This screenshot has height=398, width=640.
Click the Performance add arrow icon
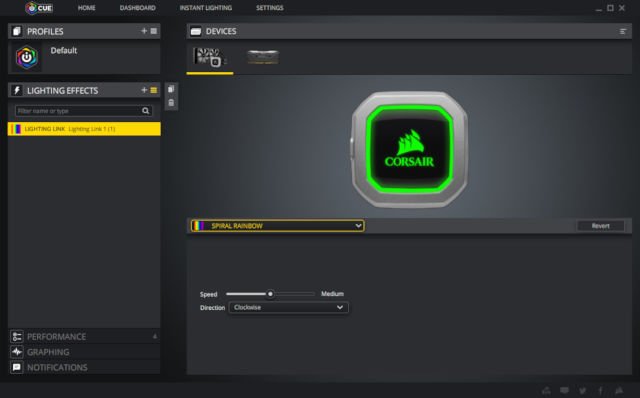(x=155, y=336)
